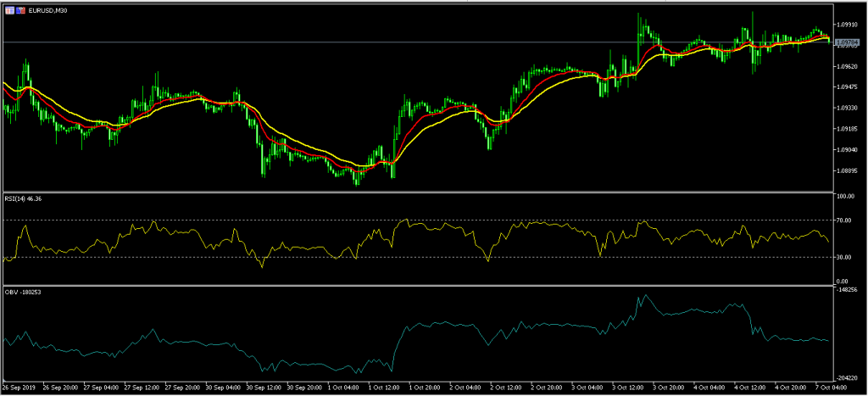The width and height of the screenshot is (868, 396).
Task: Click the 30 Sep 20:00 time label
Action: pyautogui.click(x=305, y=386)
